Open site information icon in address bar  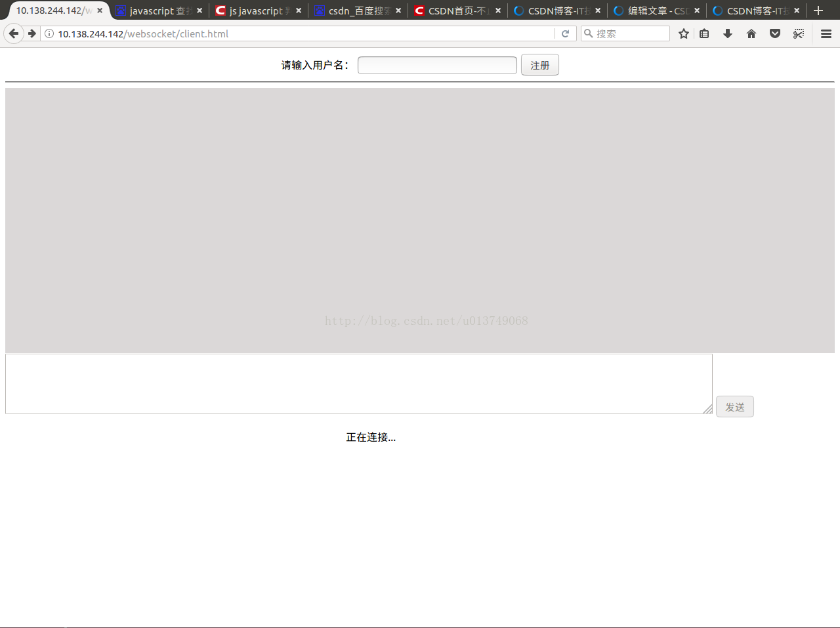point(49,33)
